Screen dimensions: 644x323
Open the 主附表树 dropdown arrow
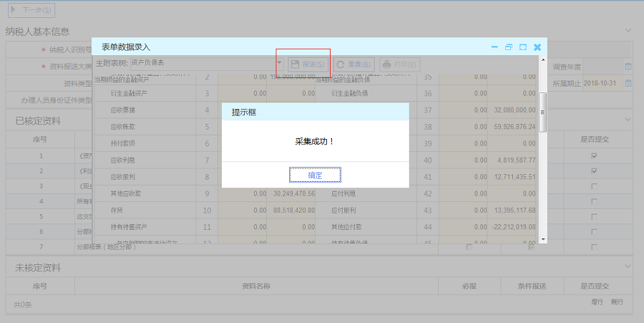click(x=279, y=63)
